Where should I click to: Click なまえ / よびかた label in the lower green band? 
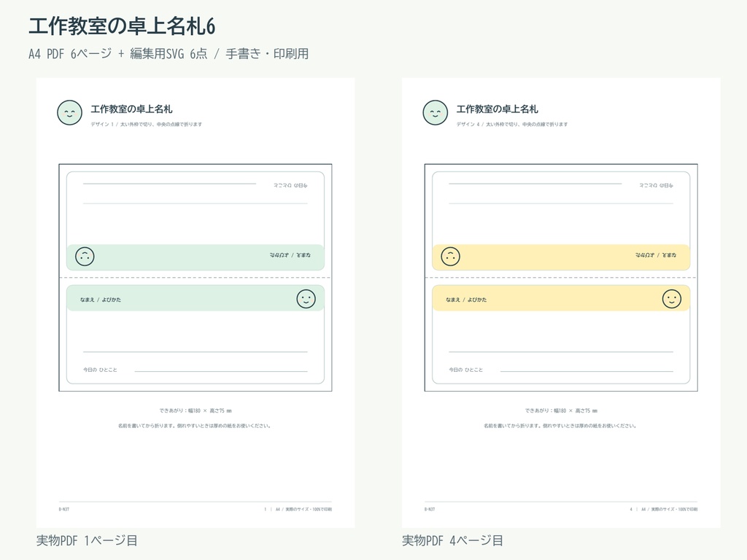point(101,300)
